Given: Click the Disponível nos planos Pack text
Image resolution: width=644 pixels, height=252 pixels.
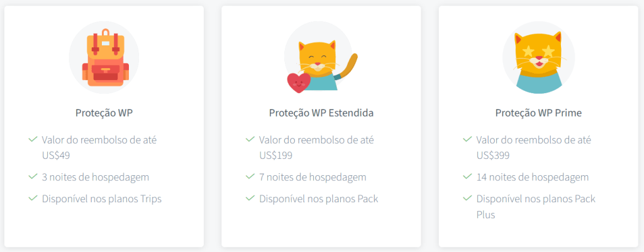Looking at the screenshot, I should coord(319,199).
